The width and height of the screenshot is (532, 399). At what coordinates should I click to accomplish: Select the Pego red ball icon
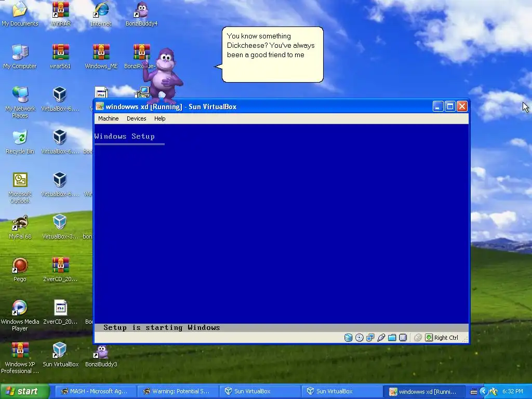pos(20,270)
